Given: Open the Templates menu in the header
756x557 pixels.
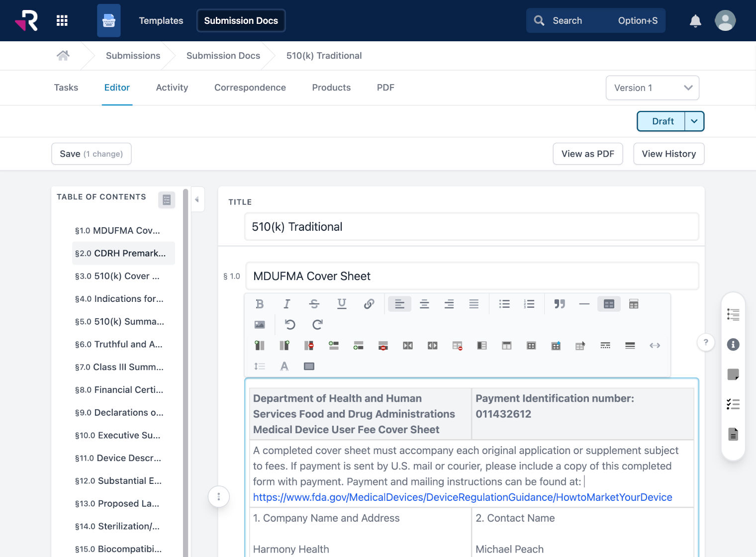Looking at the screenshot, I should 161,20.
